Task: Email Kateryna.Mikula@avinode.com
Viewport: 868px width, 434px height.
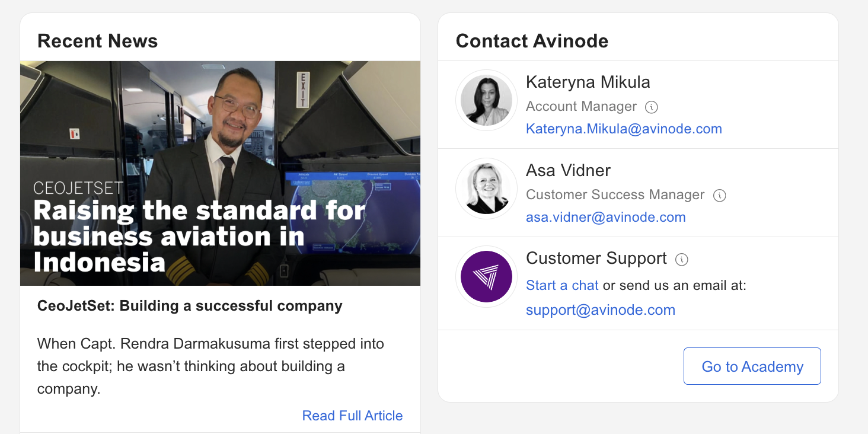Action: pyautogui.click(x=624, y=129)
